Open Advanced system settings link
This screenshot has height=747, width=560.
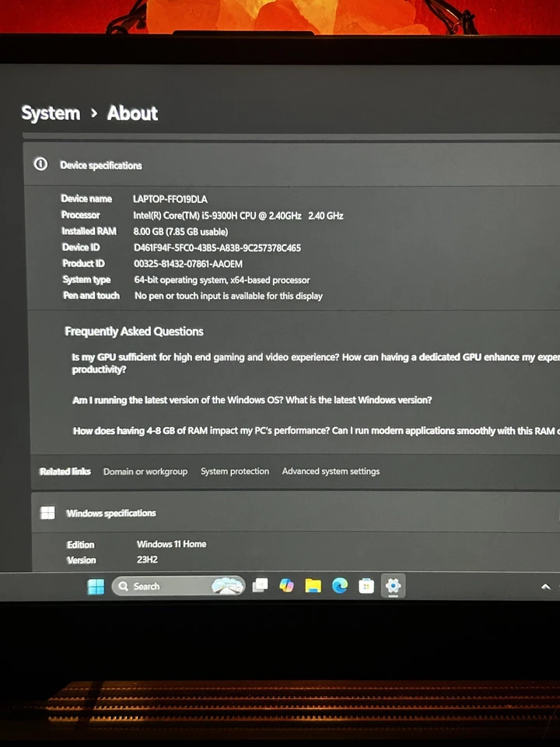click(x=331, y=472)
